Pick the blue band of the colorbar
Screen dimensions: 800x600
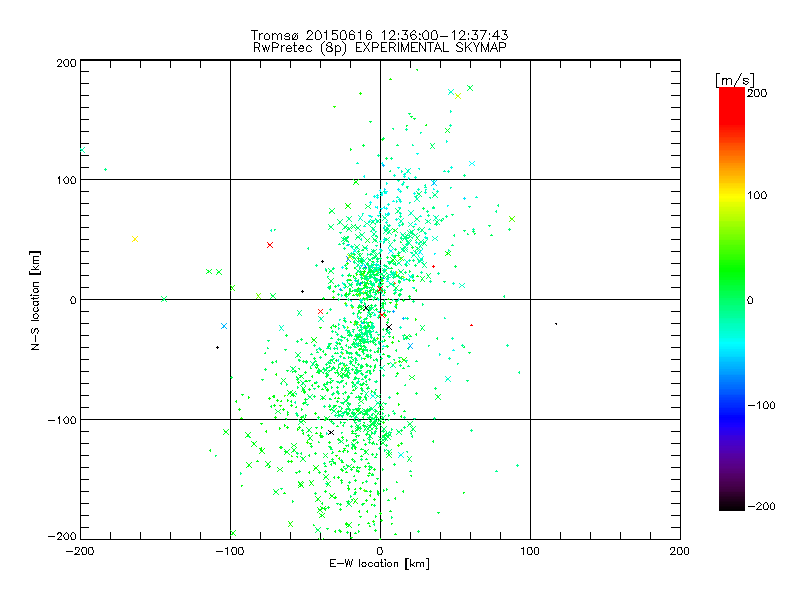click(x=732, y=416)
